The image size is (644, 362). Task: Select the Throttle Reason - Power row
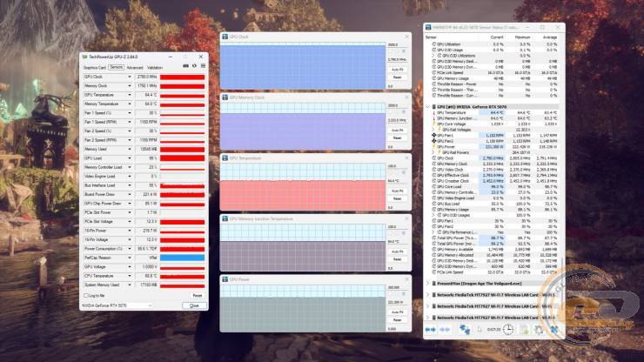pyautogui.click(x=494, y=84)
